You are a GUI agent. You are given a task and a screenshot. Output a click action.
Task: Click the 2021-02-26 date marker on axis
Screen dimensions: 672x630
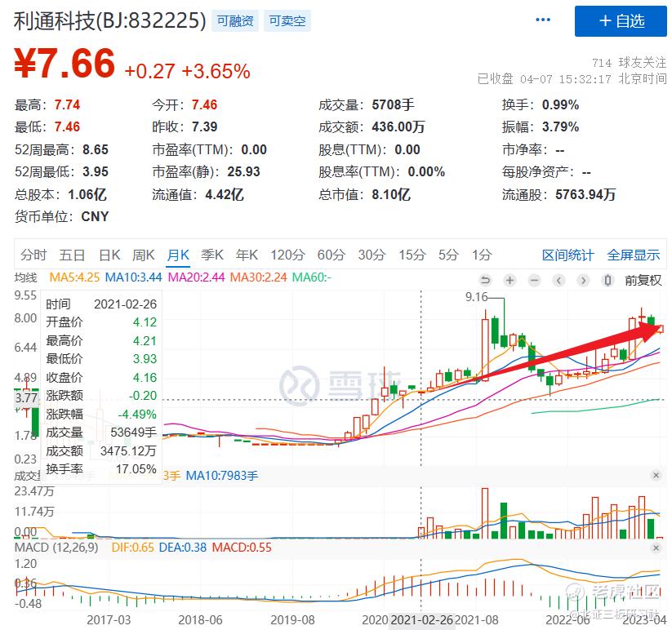(x=421, y=620)
